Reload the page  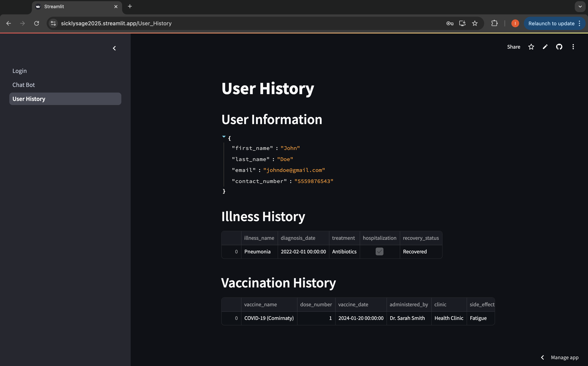click(x=37, y=24)
